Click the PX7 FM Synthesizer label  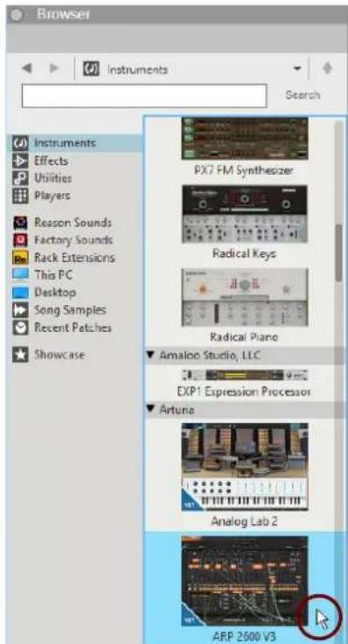(244, 170)
